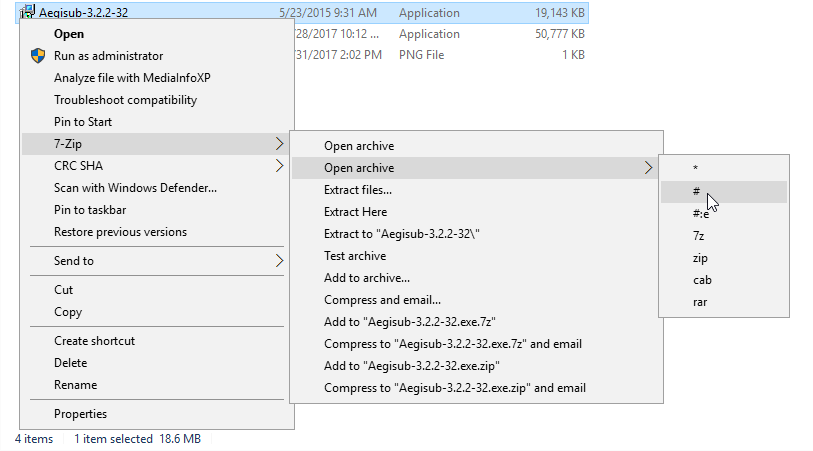Click the 1 KB size cell
Image resolution: width=813 pixels, height=451 pixels.
(573, 55)
